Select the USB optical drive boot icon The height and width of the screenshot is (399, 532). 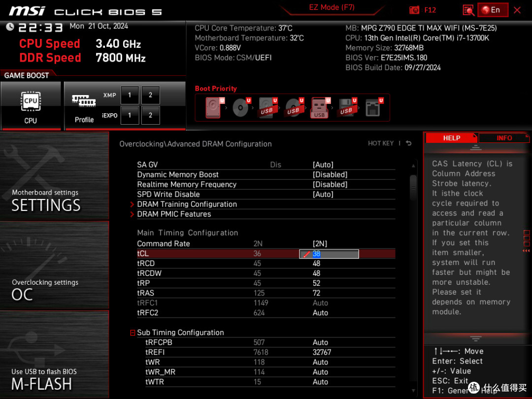[294, 107]
